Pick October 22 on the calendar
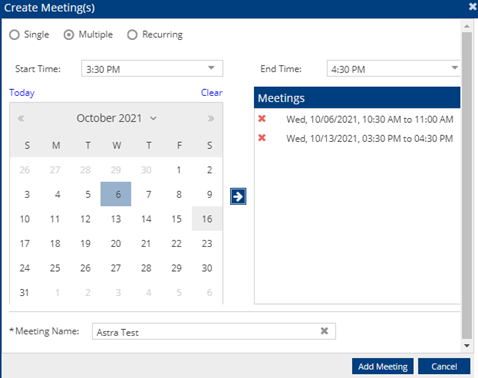The height and width of the screenshot is (378, 478). tap(177, 243)
